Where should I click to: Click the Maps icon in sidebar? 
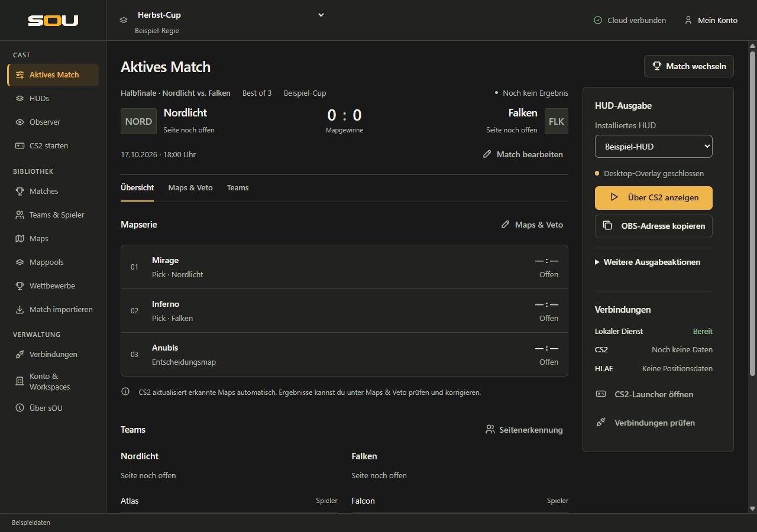(x=20, y=239)
